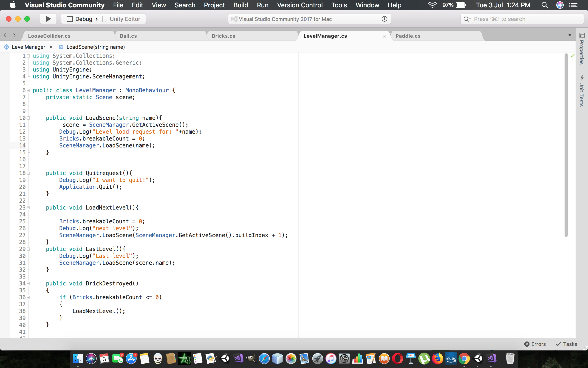Collapse the if block fold at line 36
Image resolution: width=588 pixels, height=368 pixels.
coord(28,297)
